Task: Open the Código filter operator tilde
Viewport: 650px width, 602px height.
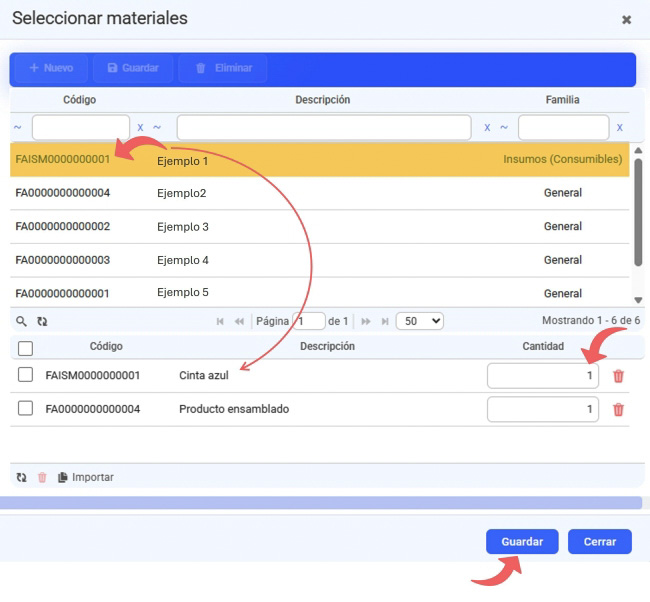Action: [17, 127]
